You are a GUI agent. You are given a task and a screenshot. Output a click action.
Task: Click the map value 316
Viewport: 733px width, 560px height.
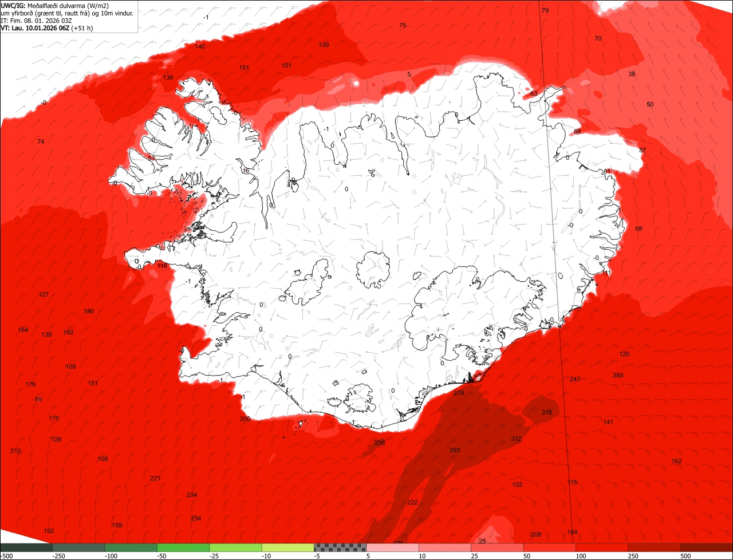click(x=547, y=413)
